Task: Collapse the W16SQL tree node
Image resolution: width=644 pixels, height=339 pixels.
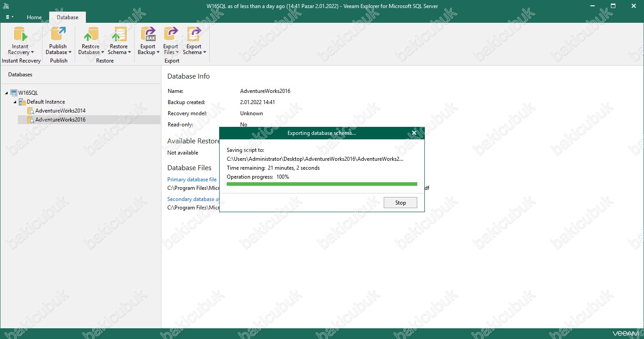Action: coord(7,93)
